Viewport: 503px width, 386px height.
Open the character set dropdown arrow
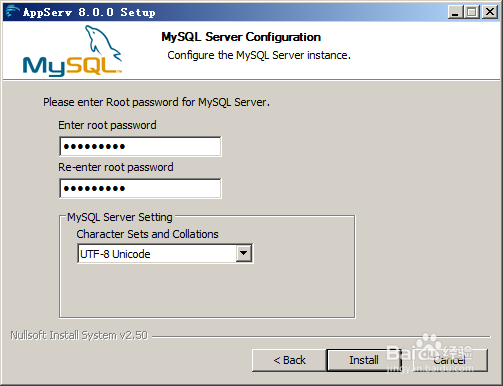pos(244,254)
